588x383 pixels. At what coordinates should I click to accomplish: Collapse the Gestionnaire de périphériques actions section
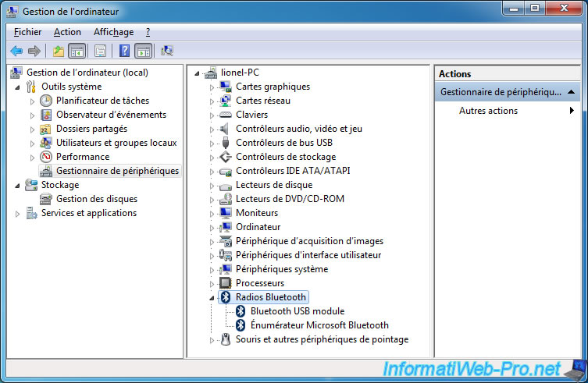[571, 92]
